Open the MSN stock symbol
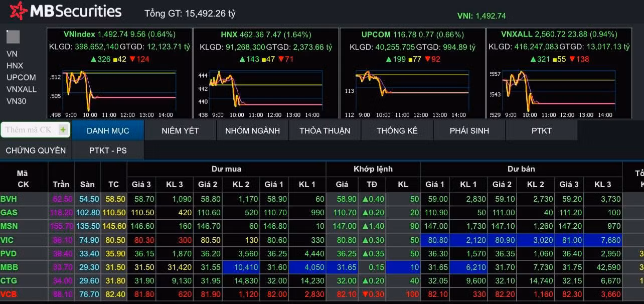 (9, 226)
